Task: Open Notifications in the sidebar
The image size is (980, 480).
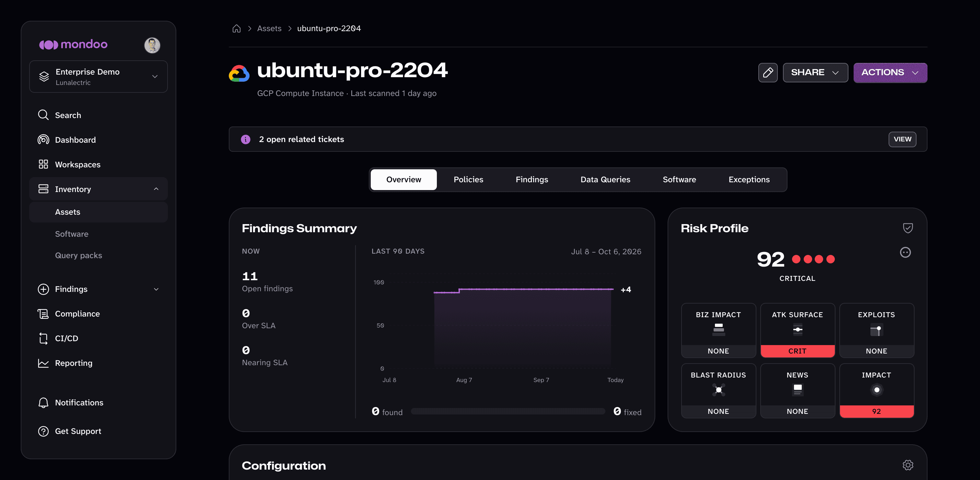Action: [x=99, y=403]
